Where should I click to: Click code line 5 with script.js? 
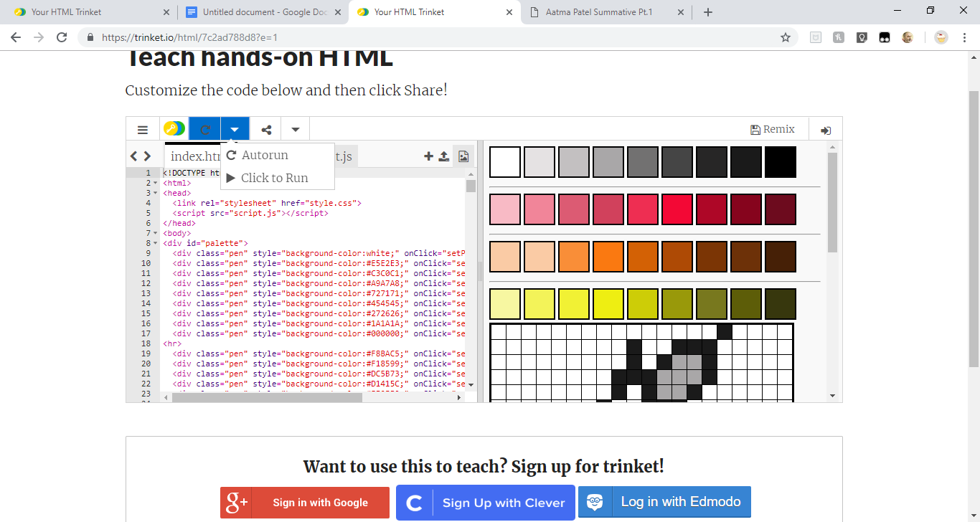pyautogui.click(x=250, y=213)
